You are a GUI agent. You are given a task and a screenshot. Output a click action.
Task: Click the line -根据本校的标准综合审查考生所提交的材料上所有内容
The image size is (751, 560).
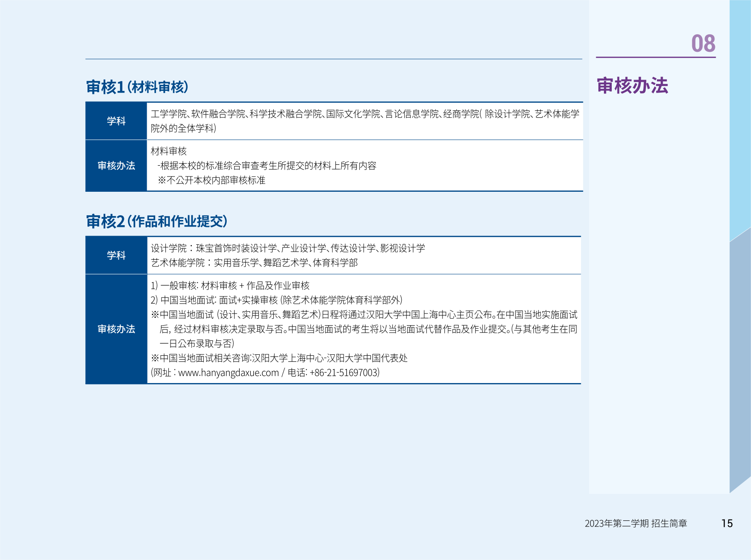[267, 166]
